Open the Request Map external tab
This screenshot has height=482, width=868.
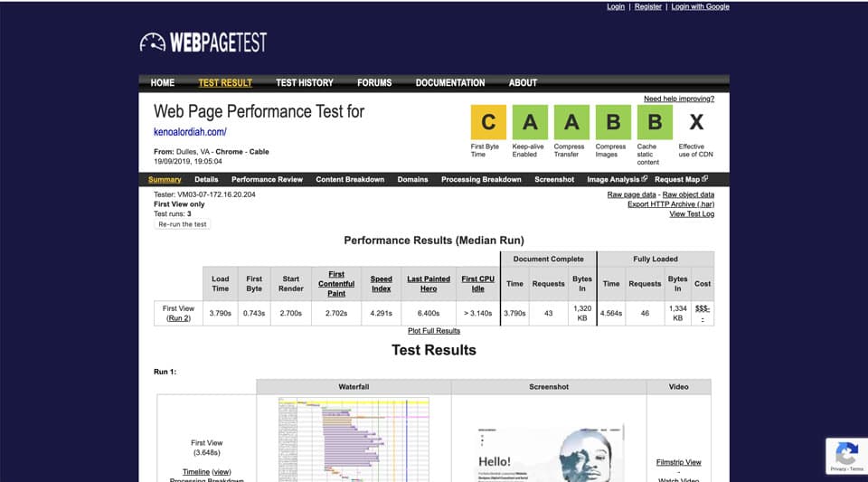coord(681,179)
